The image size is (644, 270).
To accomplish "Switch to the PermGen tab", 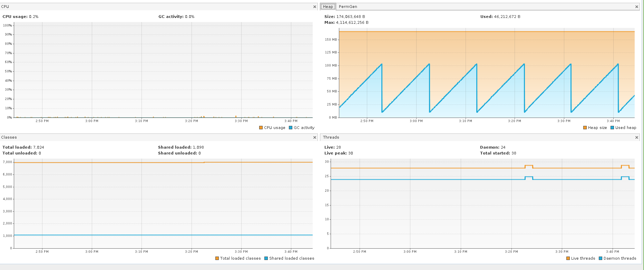I will click(x=348, y=7).
